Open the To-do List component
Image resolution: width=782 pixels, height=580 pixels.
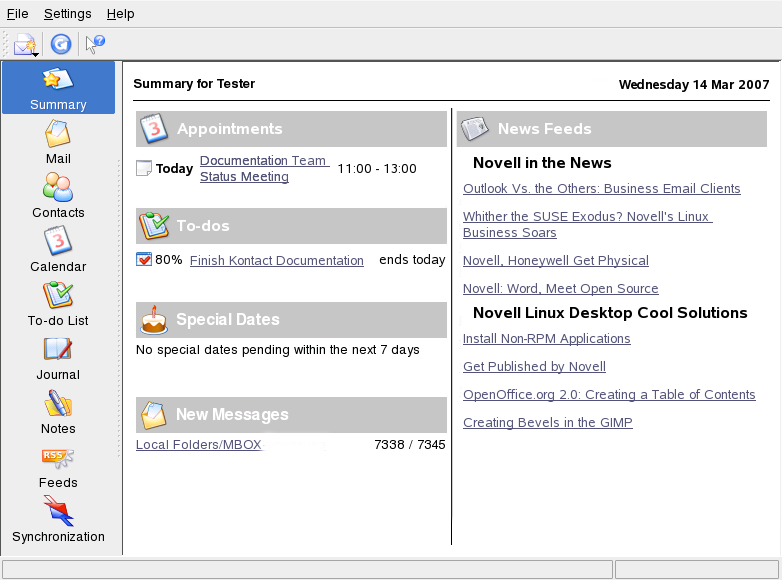pos(58,303)
